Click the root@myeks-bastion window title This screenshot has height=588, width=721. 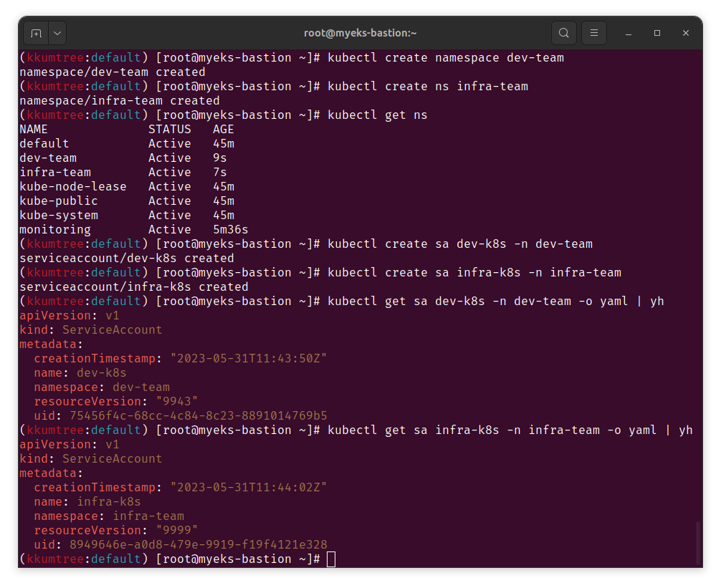point(360,33)
